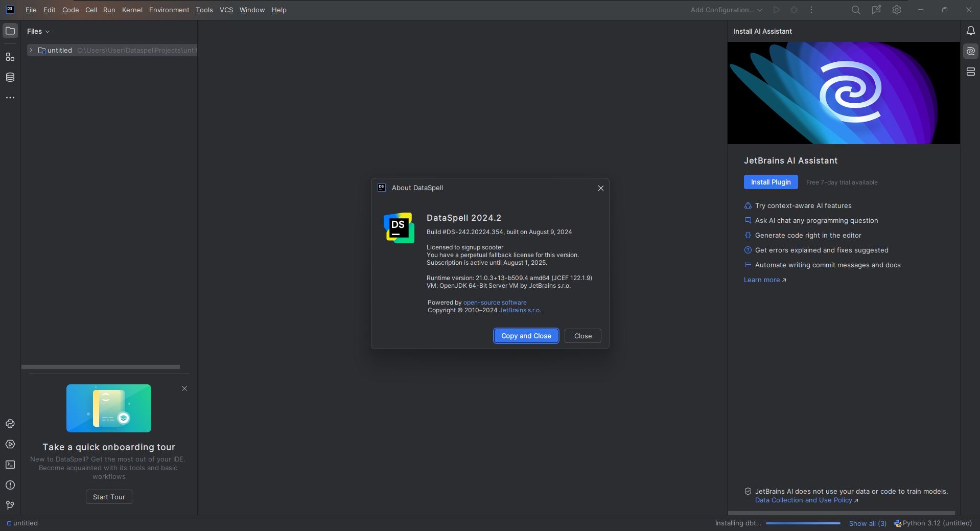
Task: Click the Copy and Close button
Action: (526, 336)
